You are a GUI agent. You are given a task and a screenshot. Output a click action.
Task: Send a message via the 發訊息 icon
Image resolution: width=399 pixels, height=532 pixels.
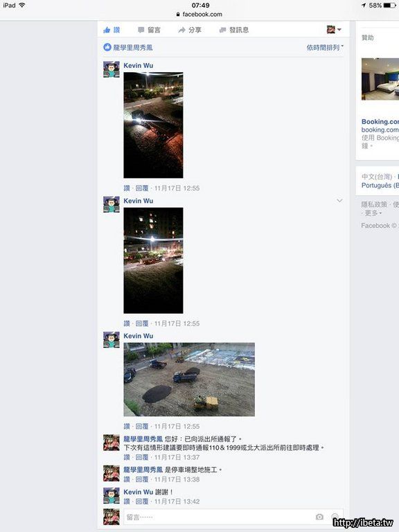[x=222, y=30]
